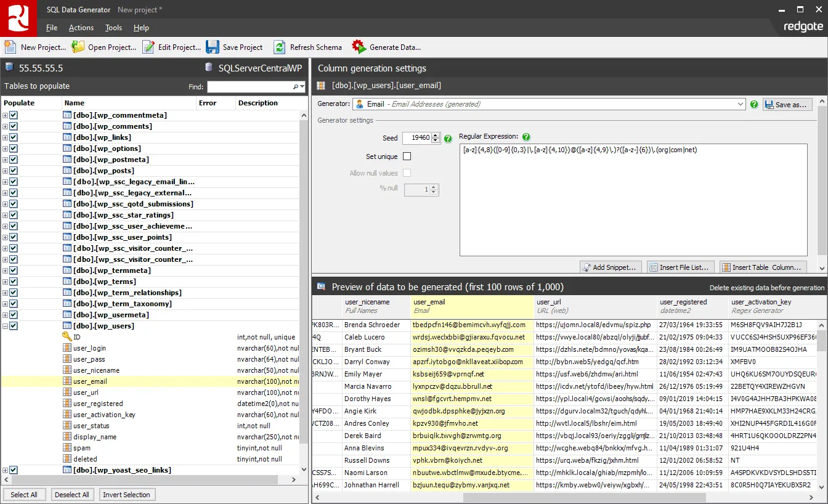Click the help icon beside Regular Expression label

pos(526,137)
